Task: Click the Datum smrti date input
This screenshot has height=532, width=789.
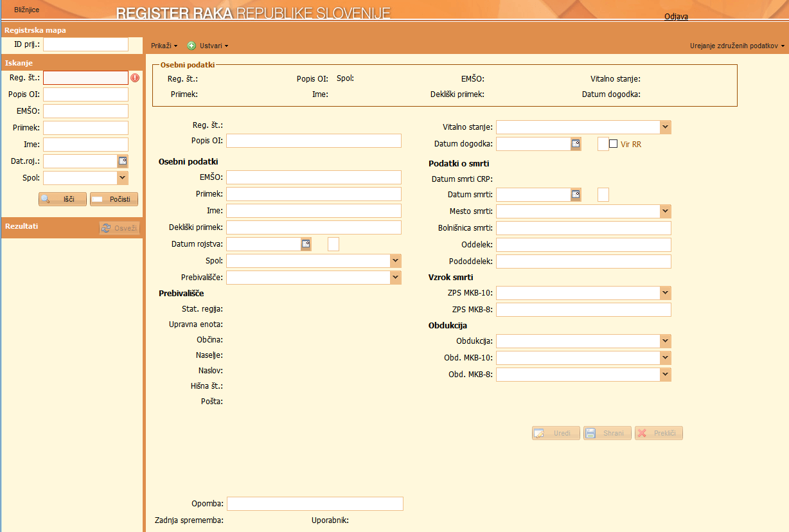Action: pyautogui.click(x=533, y=194)
